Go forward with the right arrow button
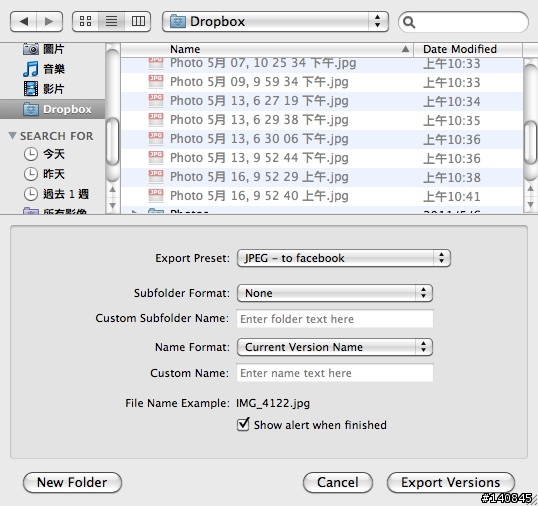 click(x=49, y=22)
